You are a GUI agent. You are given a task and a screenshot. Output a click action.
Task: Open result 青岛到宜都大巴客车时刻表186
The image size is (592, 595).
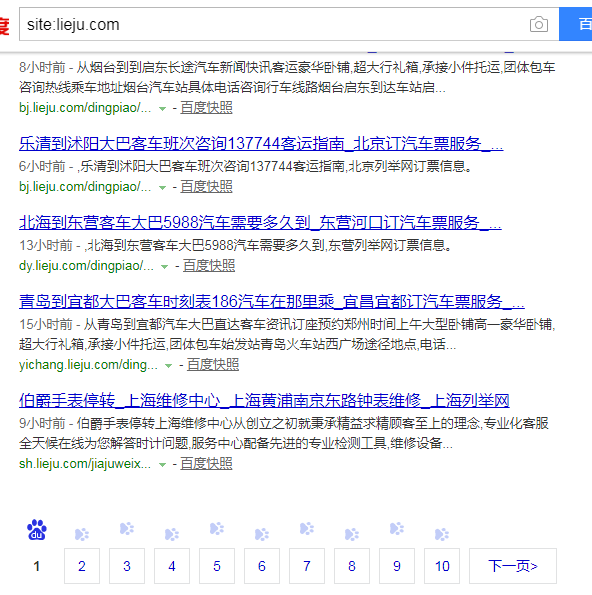pyautogui.click(x=272, y=302)
